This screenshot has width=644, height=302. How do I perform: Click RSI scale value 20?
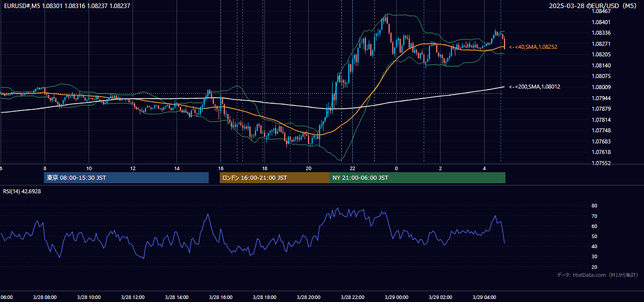coord(594,267)
